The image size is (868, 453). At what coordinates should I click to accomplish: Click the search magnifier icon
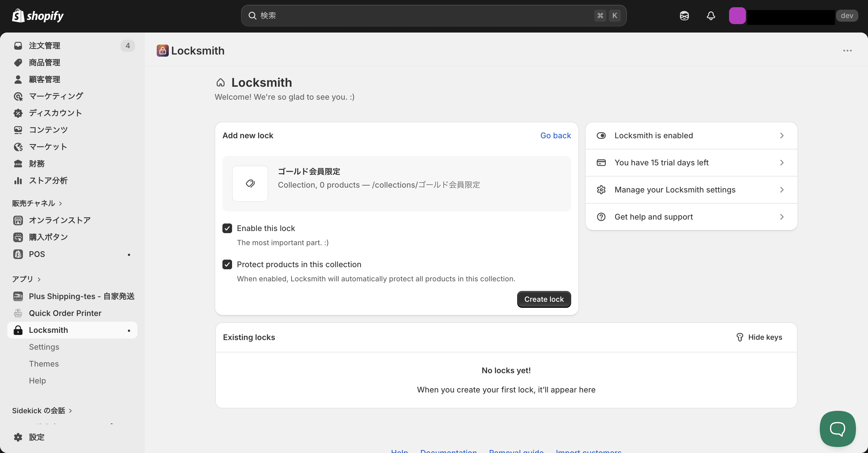pos(252,15)
